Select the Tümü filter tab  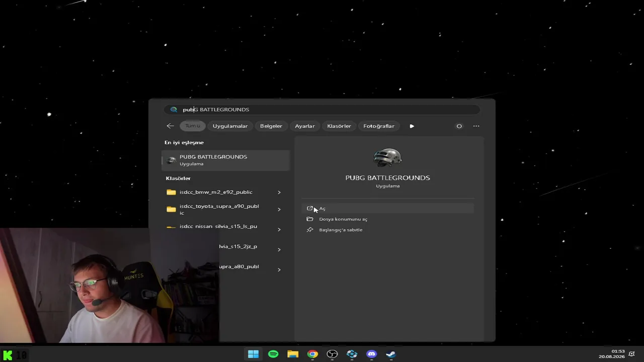[x=192, y=126]
